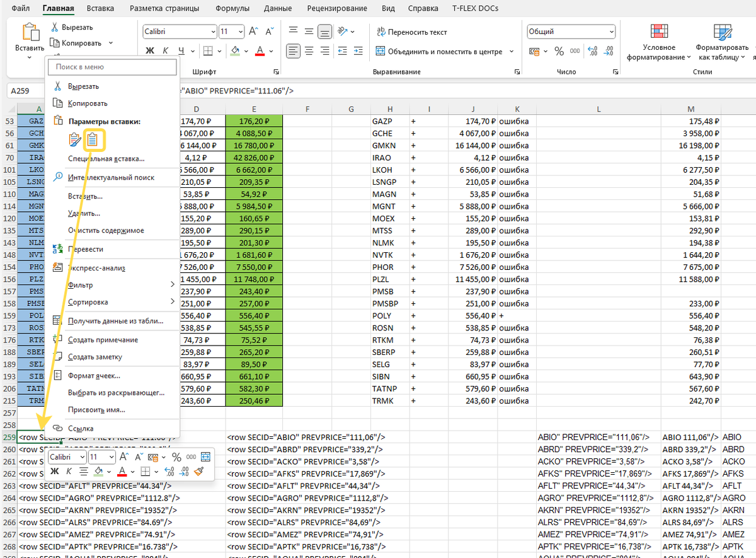Screen dimensions: 756x558
Task: Click Присвоить имя in context menu
Action: 96,409
